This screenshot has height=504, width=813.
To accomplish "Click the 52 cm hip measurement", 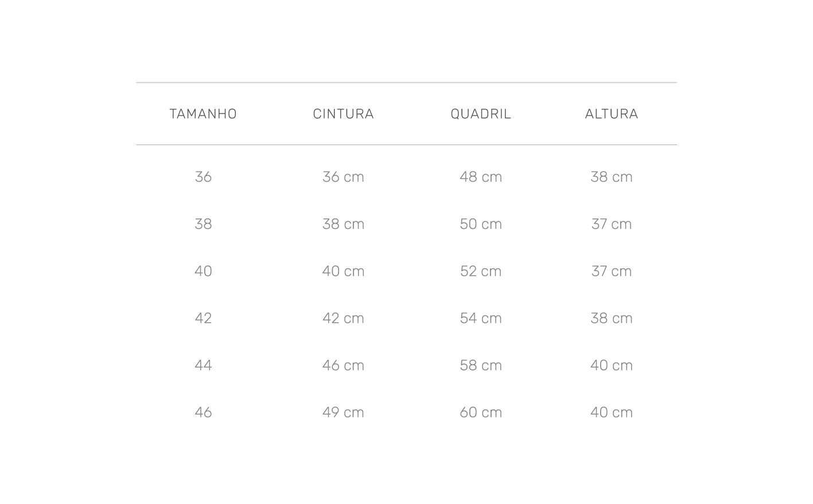I will pyautogui.click(x=481, y=271).
